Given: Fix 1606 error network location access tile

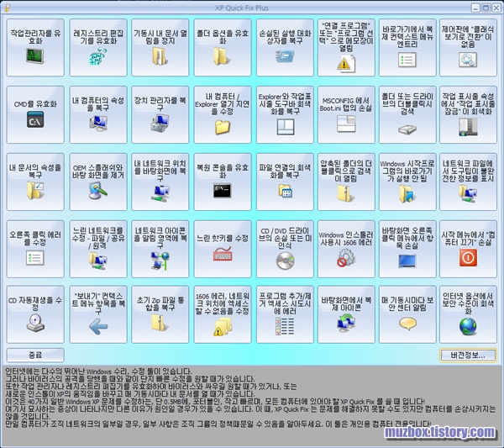Looking at the screenshot, I should (x=223, y=314).
